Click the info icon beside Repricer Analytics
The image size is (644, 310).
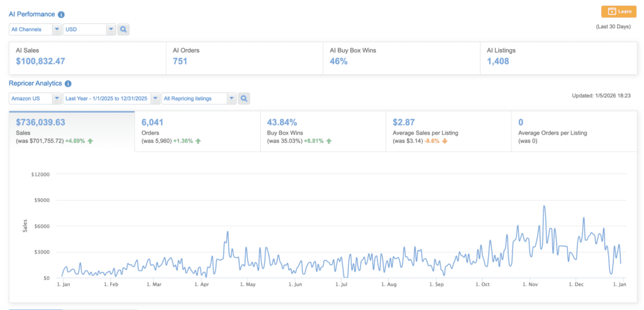point(68,83)
